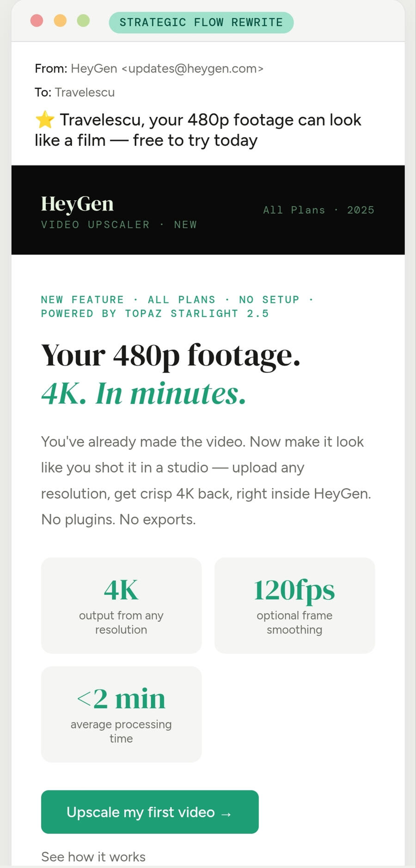Click the Powered by Topaz Starlight line
The height and width of the screenshot is (868, 416).
[x=155, y=314]
